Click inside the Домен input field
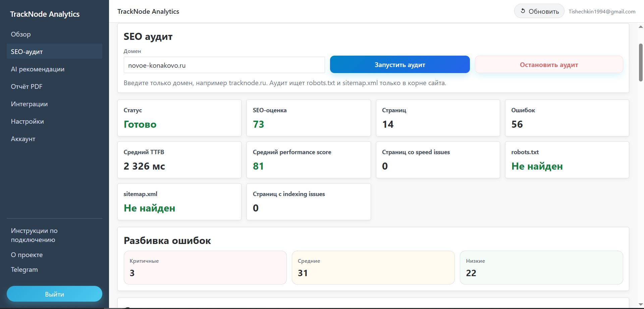644x309 pixels. (x=224, y=65)
